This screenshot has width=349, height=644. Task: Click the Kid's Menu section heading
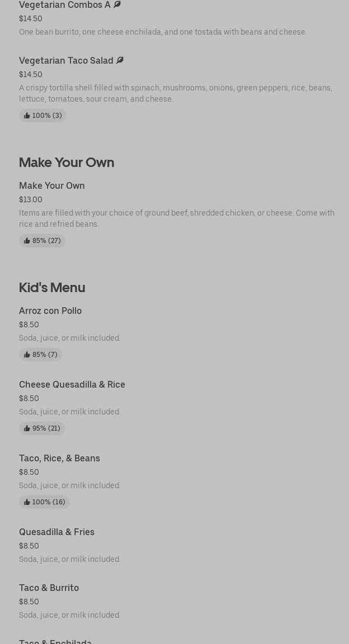tap(52, 288)
